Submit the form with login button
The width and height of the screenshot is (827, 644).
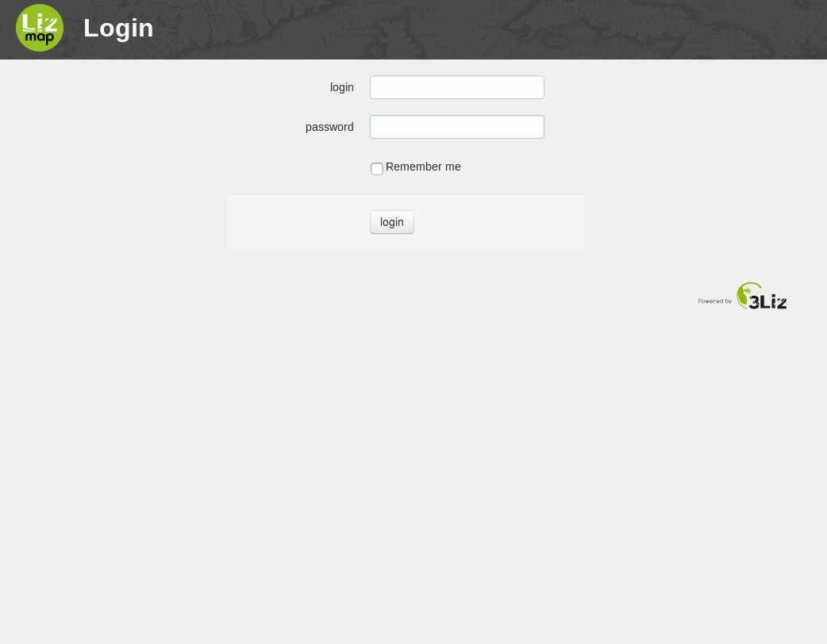pos(392,222)
